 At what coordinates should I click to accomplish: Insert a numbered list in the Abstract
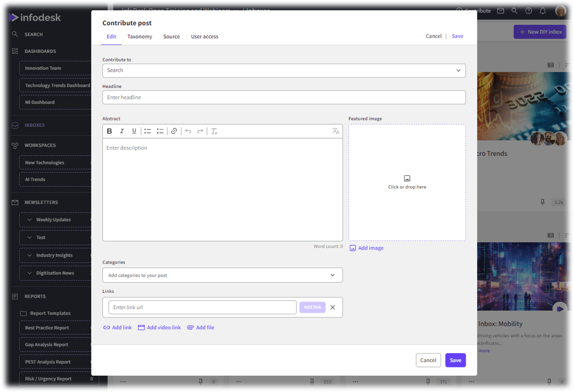click(x=160, y=131)
